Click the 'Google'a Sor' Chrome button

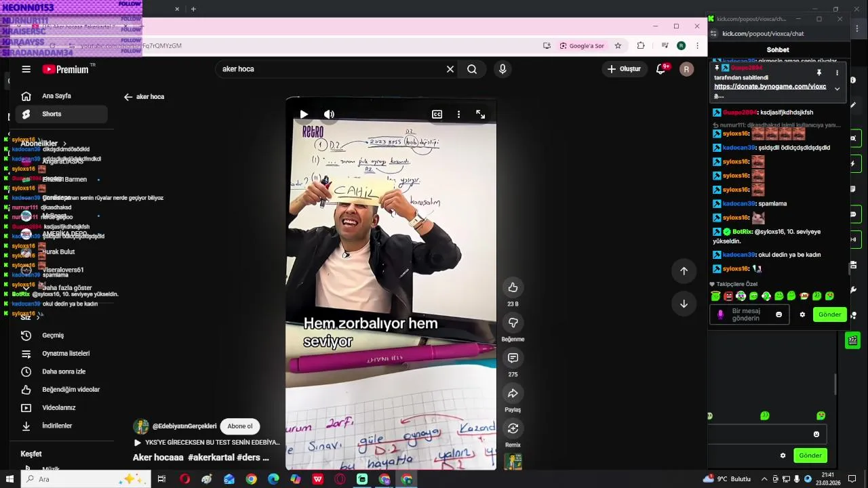coord(582,46)
